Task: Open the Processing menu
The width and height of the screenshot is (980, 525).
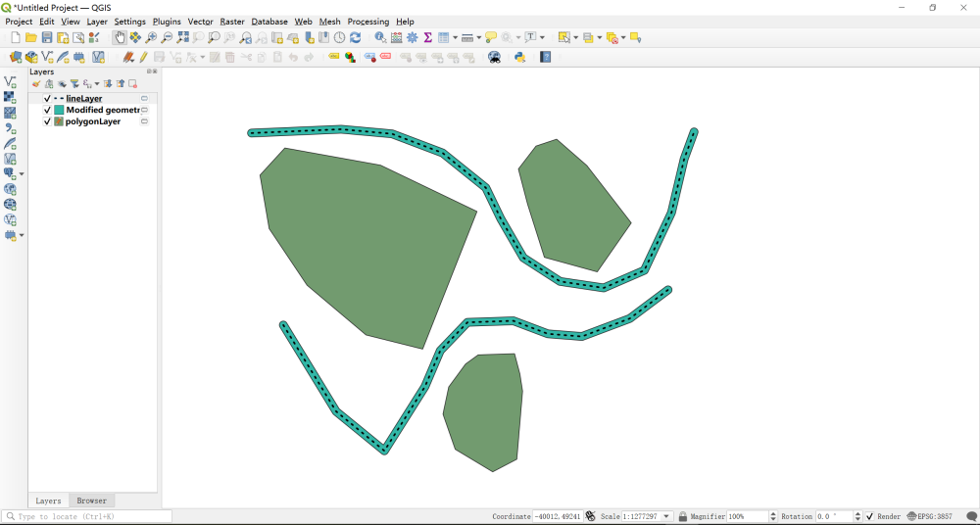Action: (x=368, y=22)
